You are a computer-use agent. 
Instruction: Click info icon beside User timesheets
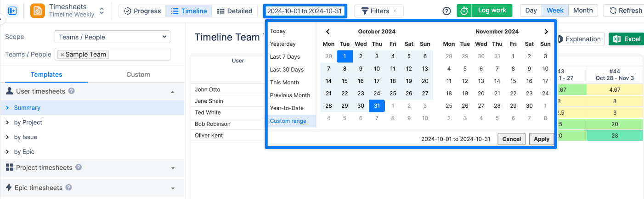[x=72, y=91]
